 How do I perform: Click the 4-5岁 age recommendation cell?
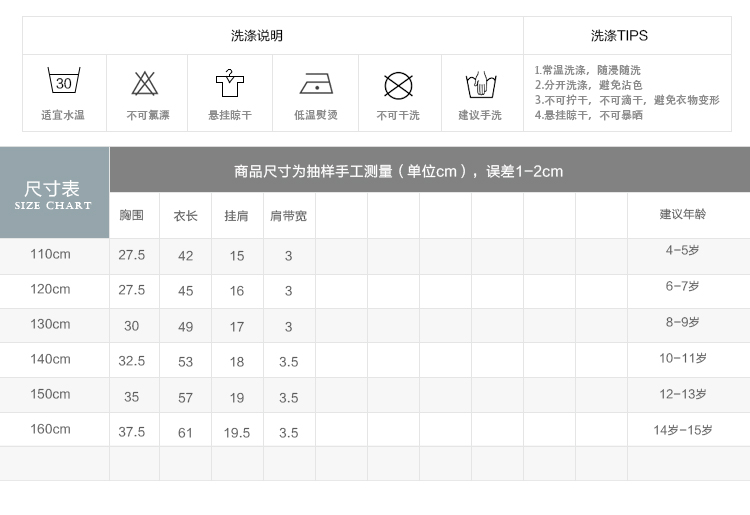pyautogui.click(x=683, y=251)
